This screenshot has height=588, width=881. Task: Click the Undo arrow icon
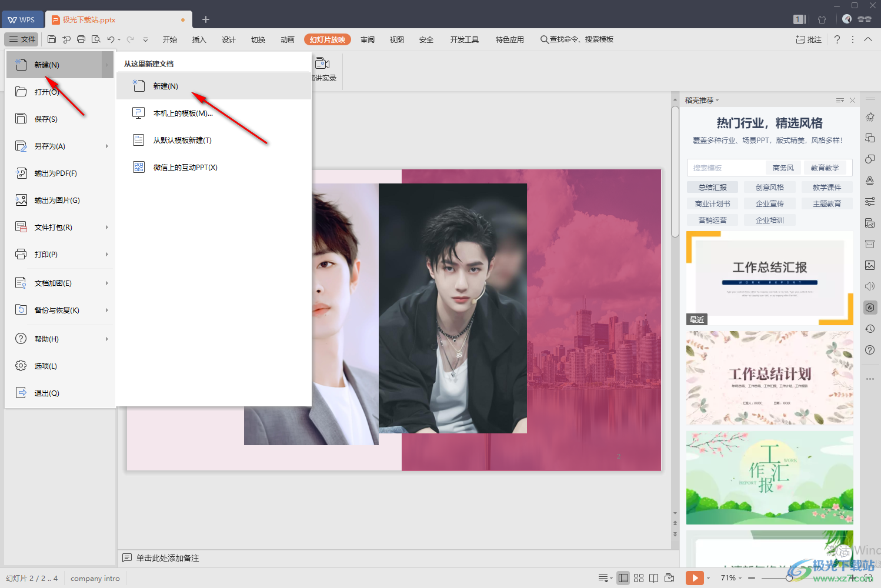tap(111, 39)
